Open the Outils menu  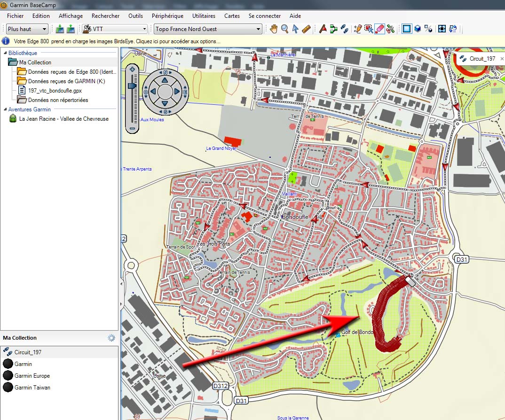135,16
